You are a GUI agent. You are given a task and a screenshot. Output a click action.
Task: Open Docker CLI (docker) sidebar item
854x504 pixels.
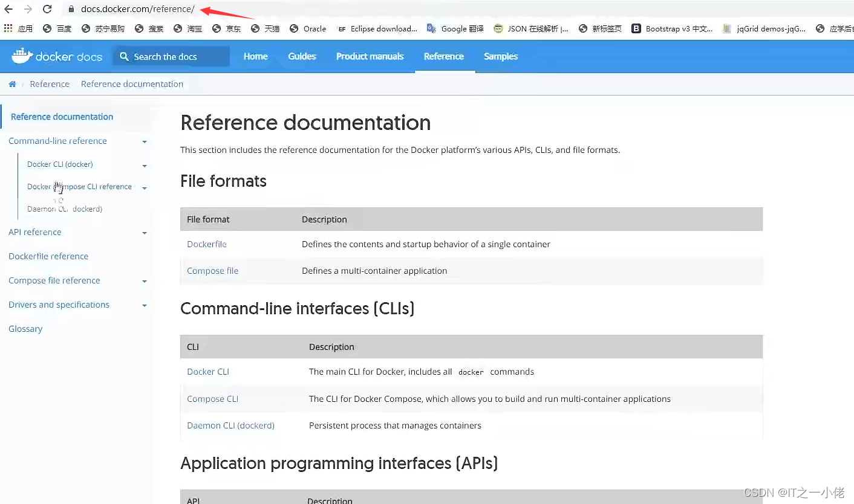[x=60, y=164]
